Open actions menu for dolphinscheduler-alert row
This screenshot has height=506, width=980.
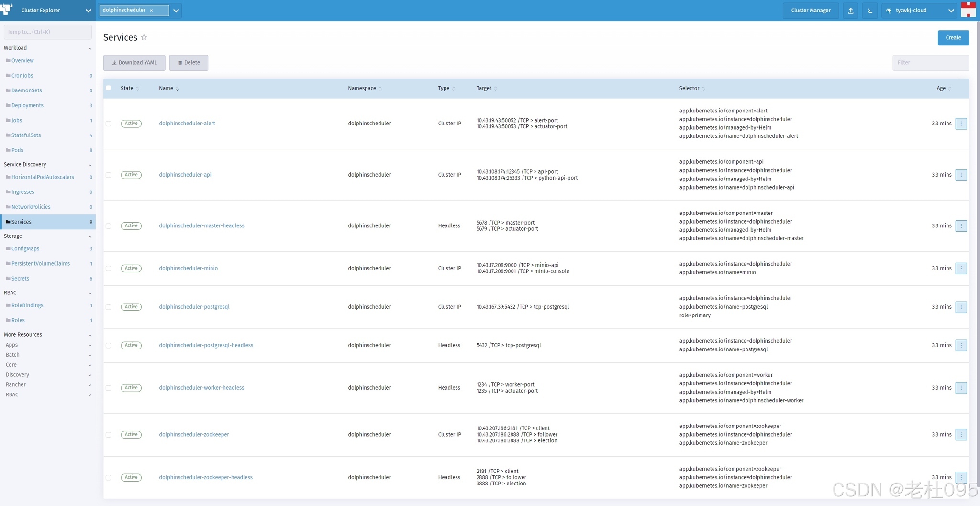tap(961, 124)
